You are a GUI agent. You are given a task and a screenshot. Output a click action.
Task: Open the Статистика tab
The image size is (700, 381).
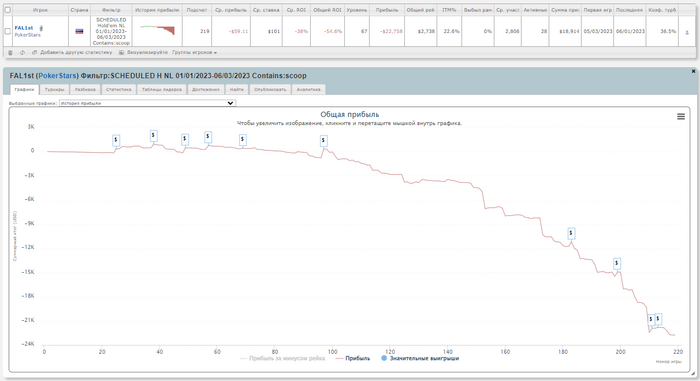[118, 89]
